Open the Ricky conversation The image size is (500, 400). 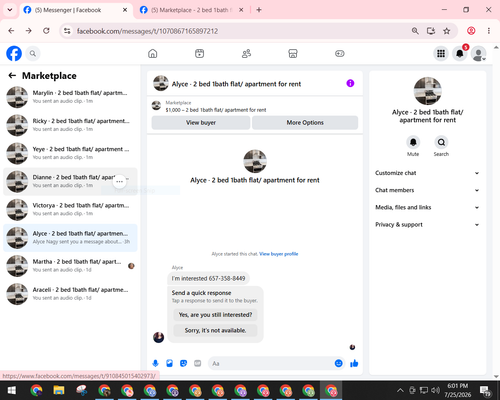click(x=70, y=125)
